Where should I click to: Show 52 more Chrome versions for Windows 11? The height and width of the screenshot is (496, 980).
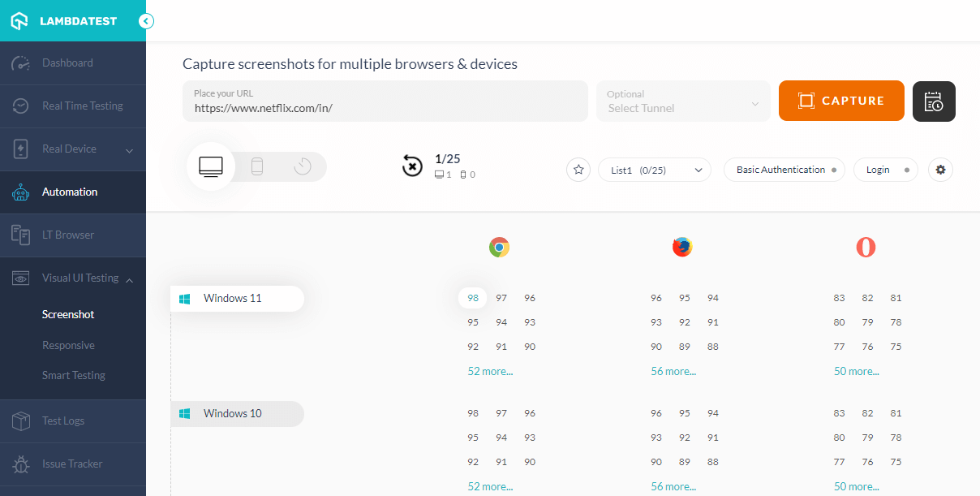(490, 370)
